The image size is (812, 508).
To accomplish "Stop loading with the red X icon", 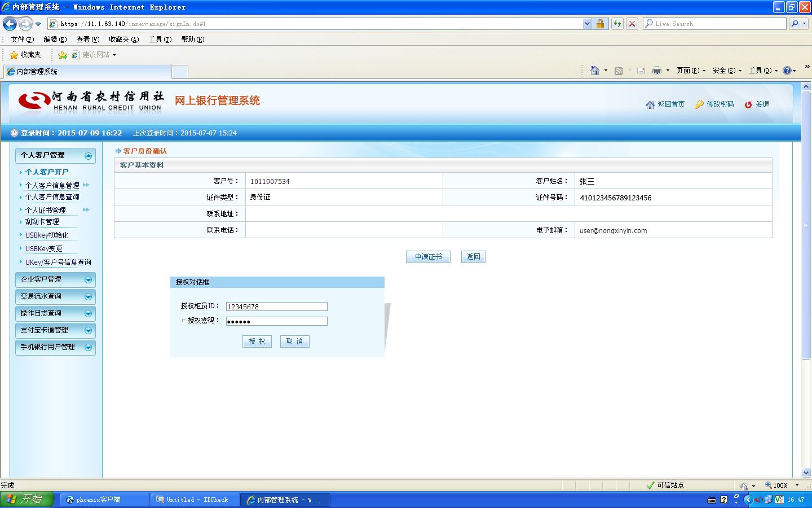I will [x=632, y=24].
